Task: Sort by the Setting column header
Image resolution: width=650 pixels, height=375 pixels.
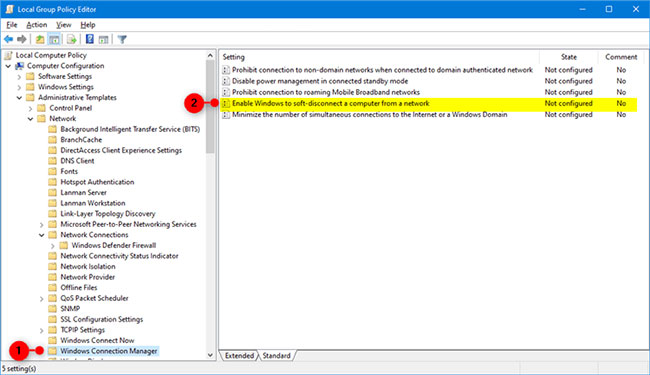Action: pos(379,57)
